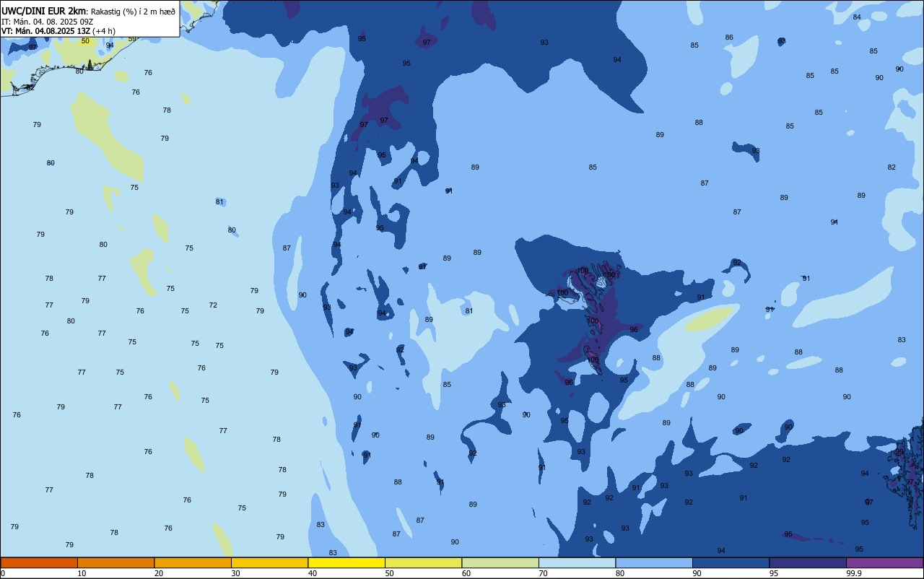This screenshot has height=579, width=924.
Task: Click the 'UWC/DINI EUR 2km' title text
Action: pos(43,10)
